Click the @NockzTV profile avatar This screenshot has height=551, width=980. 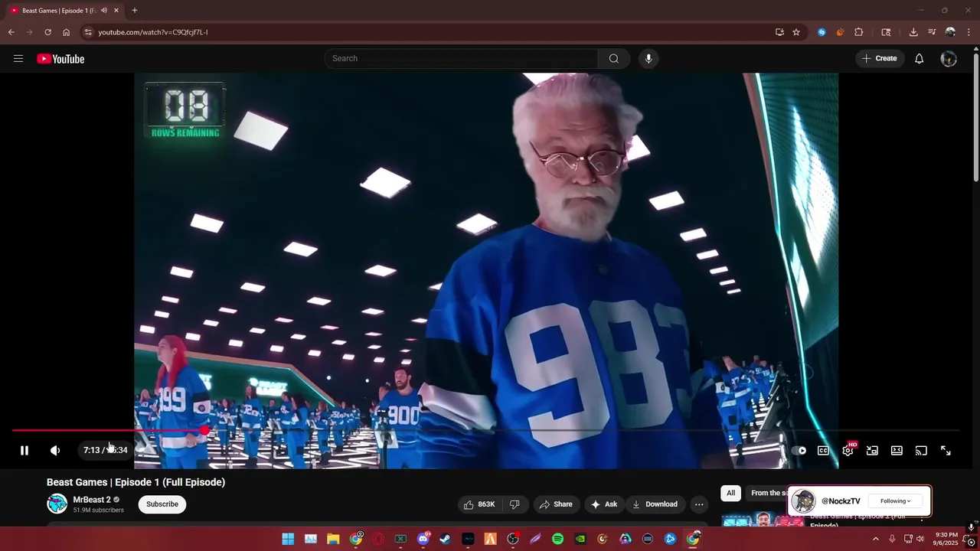click(804, 501)
